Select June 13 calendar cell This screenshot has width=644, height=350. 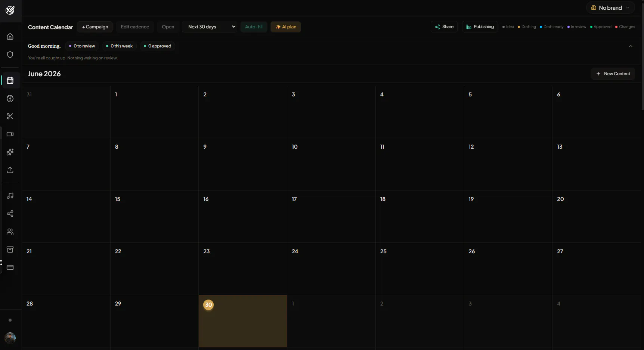click(597, 164)
